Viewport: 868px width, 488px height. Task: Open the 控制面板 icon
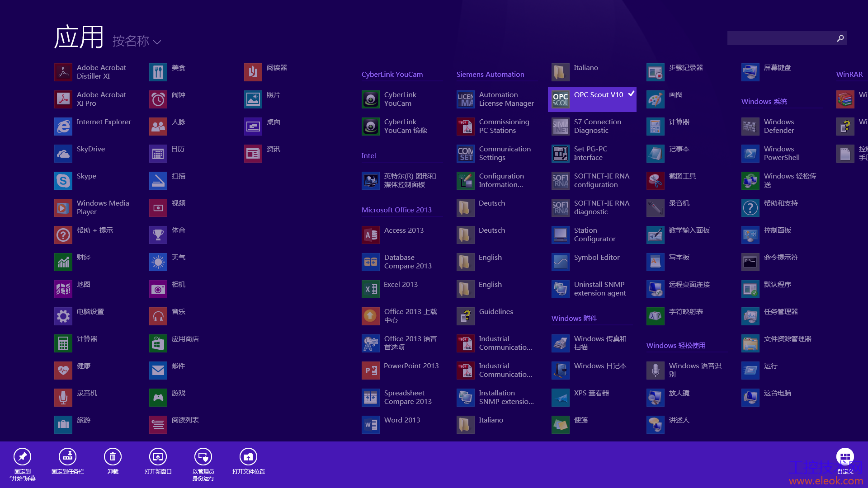coord(750,235)
